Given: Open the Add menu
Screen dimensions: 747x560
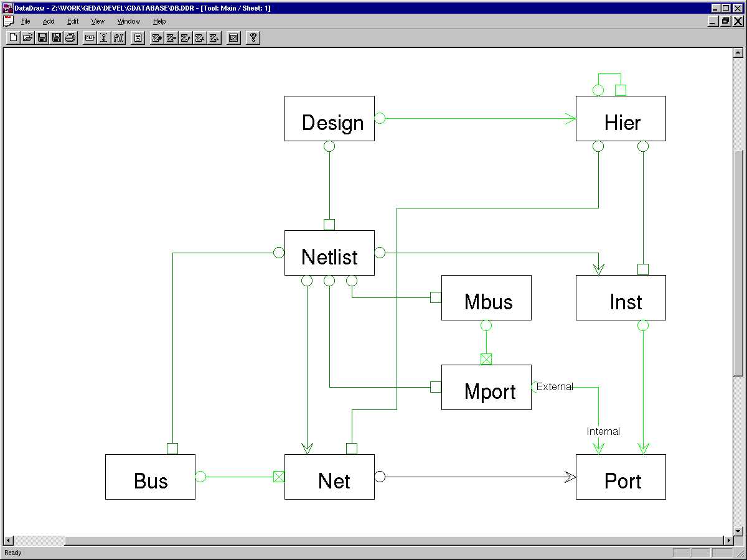Looking at the screenshot, I should (x=49, y=21).
